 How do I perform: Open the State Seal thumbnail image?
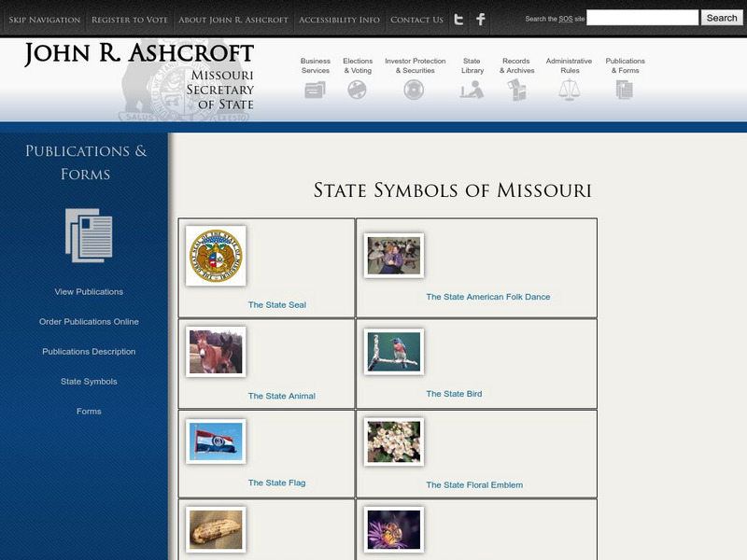[216, 256]
